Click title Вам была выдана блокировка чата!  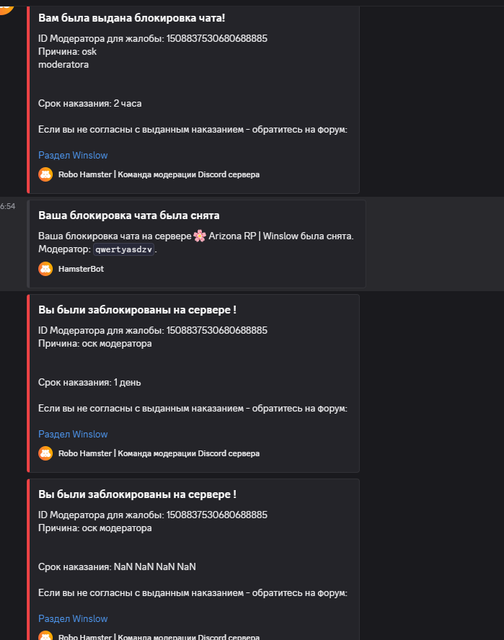(x=131, y=18)
